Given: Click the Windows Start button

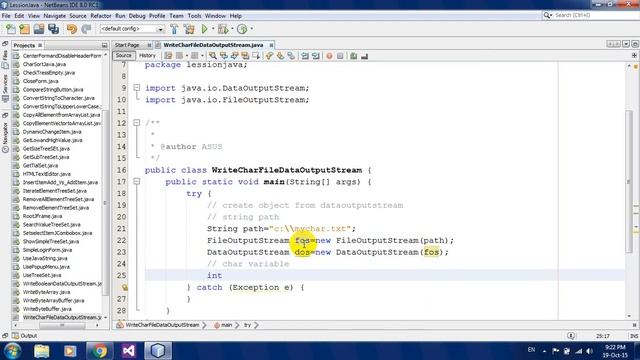Looking at the screenshot, I should click(12, 351).
